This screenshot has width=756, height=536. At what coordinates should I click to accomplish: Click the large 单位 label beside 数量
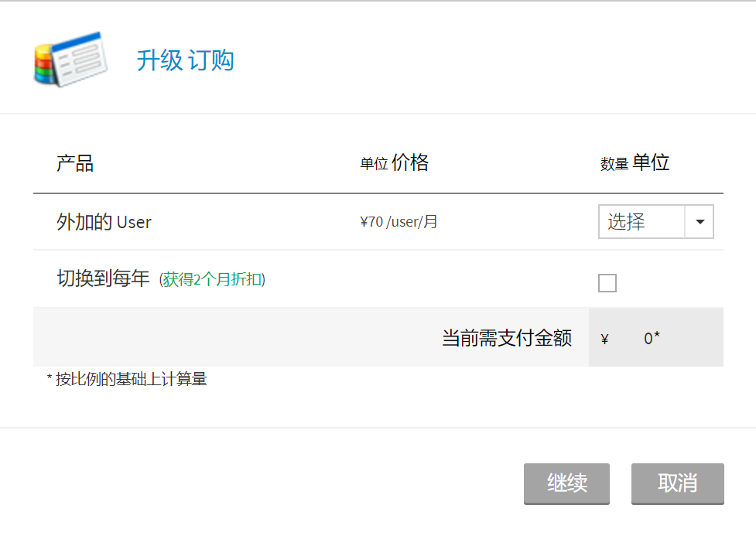point(651,162)
